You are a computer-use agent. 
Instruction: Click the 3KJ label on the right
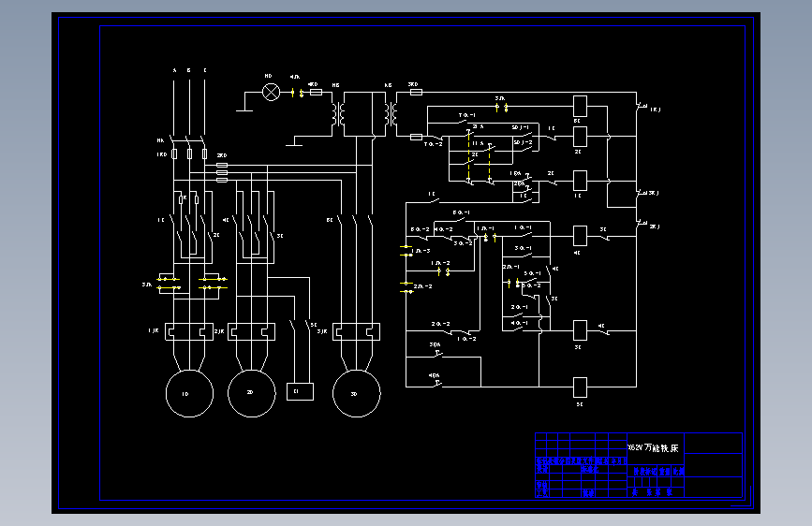pyautogui.click(x=654, y=193)
